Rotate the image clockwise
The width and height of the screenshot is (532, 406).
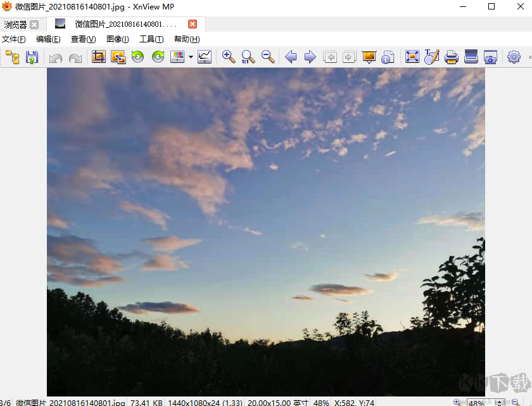pos(157,57)
